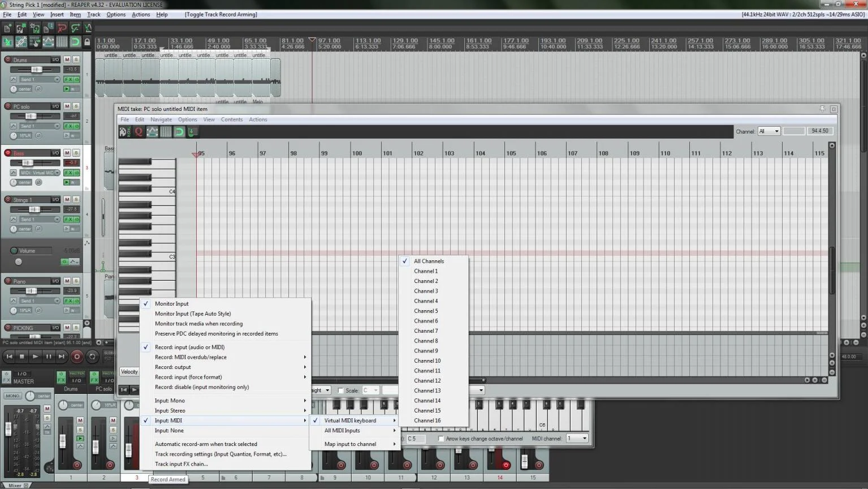Open the Channel dropdown in the MIDI editor

[x=769, y=131]
